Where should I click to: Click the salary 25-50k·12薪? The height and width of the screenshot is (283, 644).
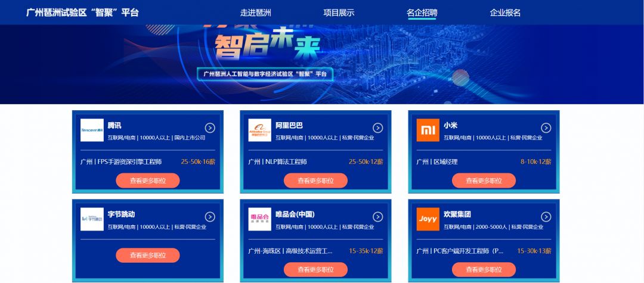(366, 162)
